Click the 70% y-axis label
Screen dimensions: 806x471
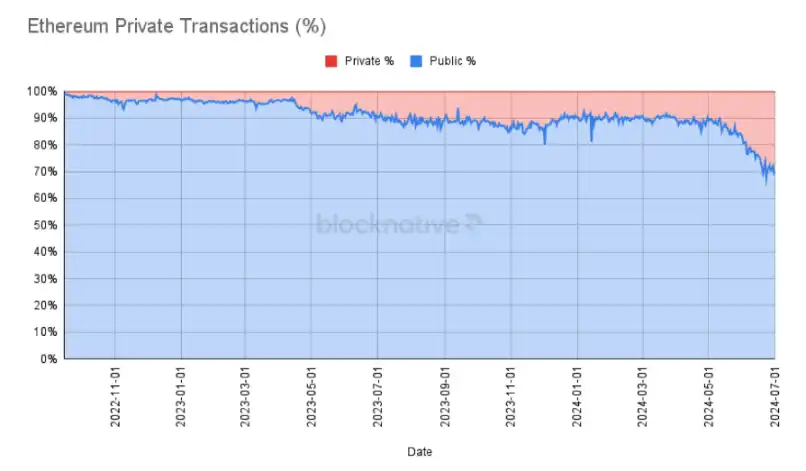pos(45,172)
